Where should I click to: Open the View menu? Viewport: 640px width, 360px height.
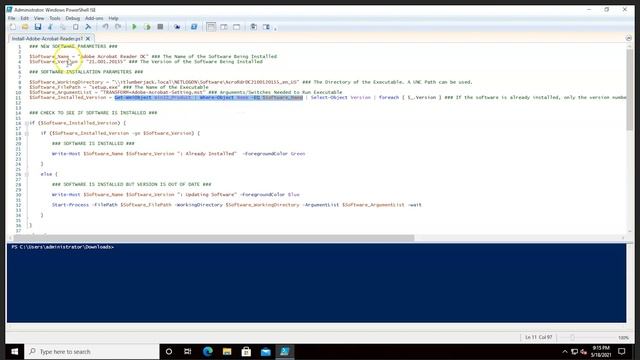click(x=39, y=18)
